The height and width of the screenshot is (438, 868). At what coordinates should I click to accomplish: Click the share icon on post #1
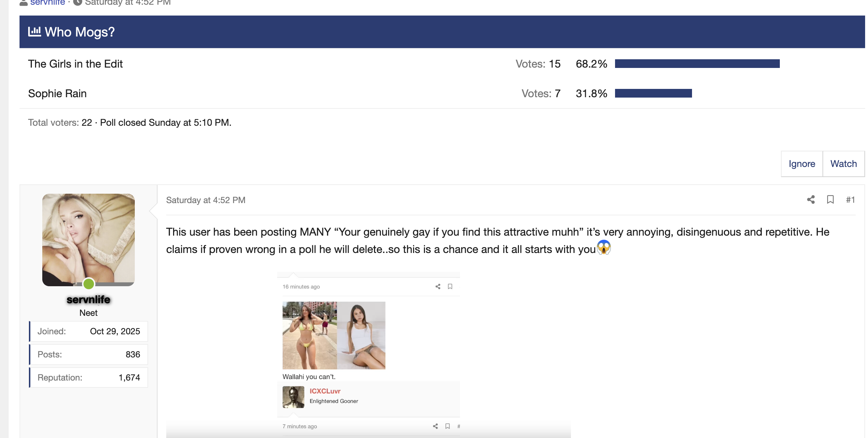tap(811, 199)
